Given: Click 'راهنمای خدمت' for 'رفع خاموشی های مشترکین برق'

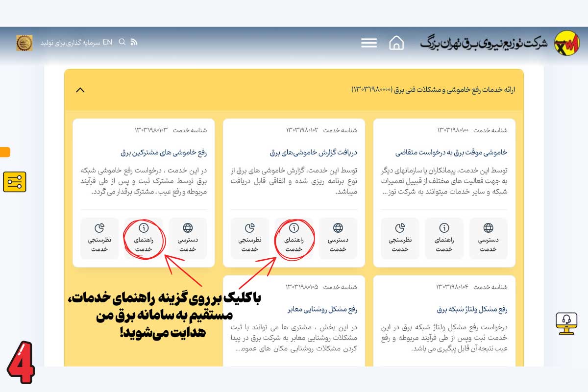Looking at the screenshot, I should (144, 238).
